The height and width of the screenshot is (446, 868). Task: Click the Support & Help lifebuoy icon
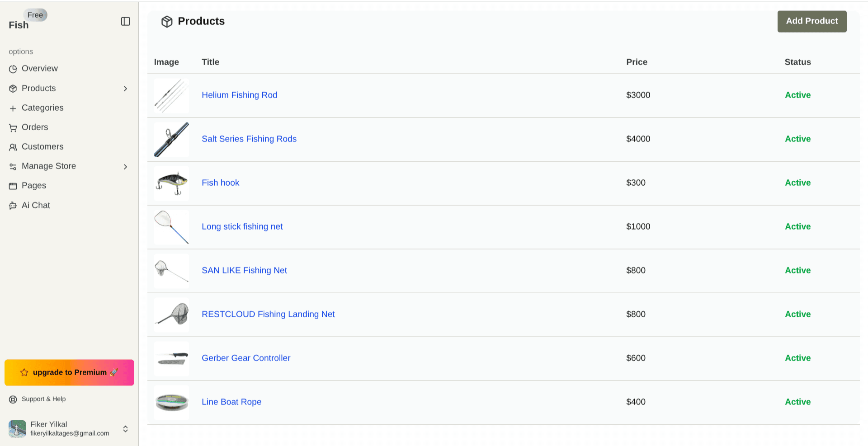[13, 399]
